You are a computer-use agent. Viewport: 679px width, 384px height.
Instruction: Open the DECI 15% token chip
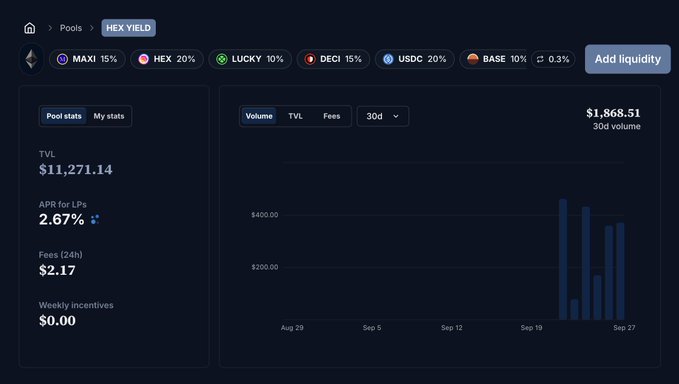tap(333, 59)
